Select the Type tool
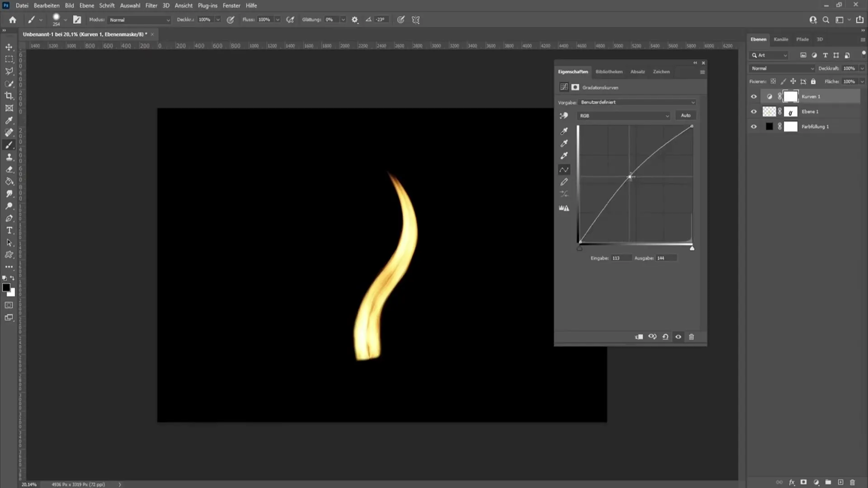The width and height of the screenshot is (868, 488). [9, 230]
